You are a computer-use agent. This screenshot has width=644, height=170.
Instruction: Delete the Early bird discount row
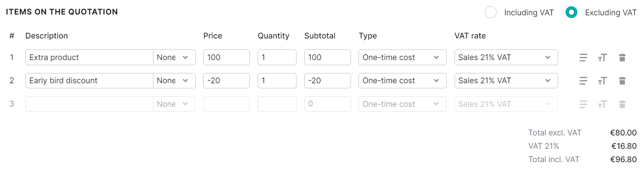(622, 81)
